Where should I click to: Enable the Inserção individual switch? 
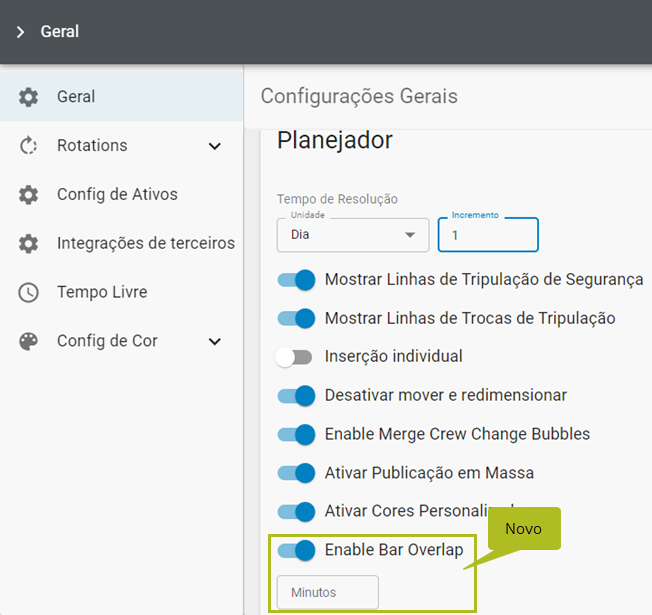point(294,357)
